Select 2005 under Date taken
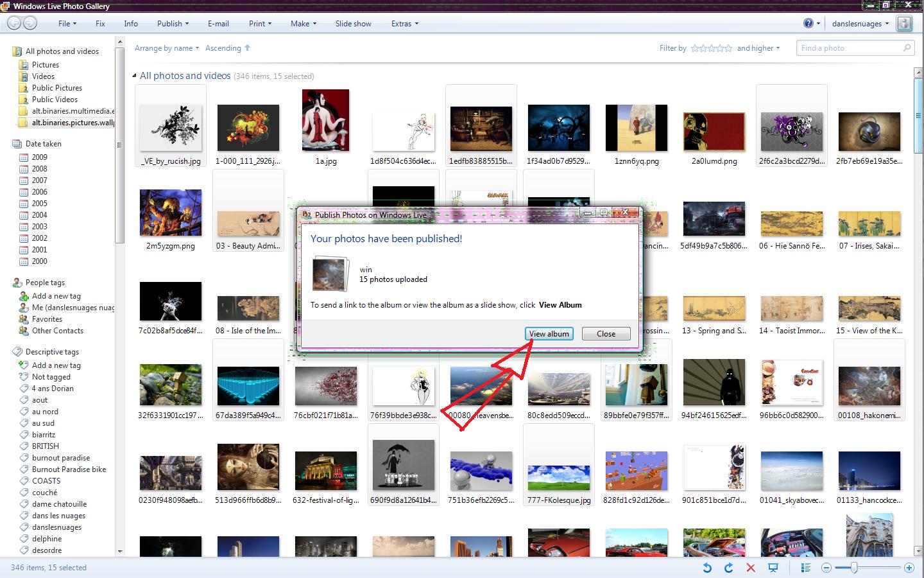The width and height of the screenshot is (924, 578). tap(39, 204)
